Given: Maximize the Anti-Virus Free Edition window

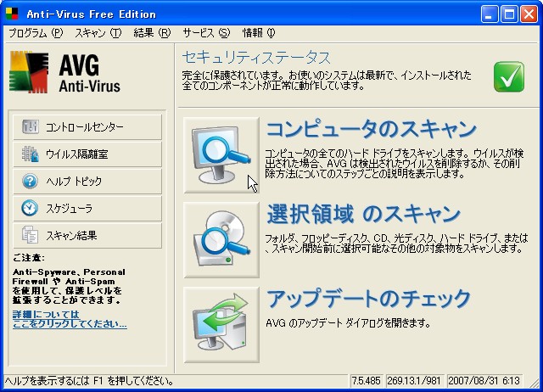Looking at the screenshot, I should 509,14.
